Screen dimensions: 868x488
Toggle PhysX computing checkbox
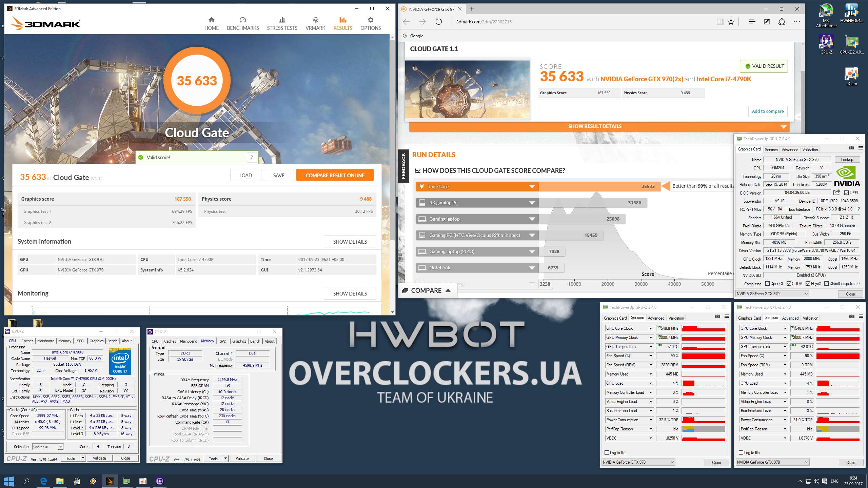[x=808, y=284]
